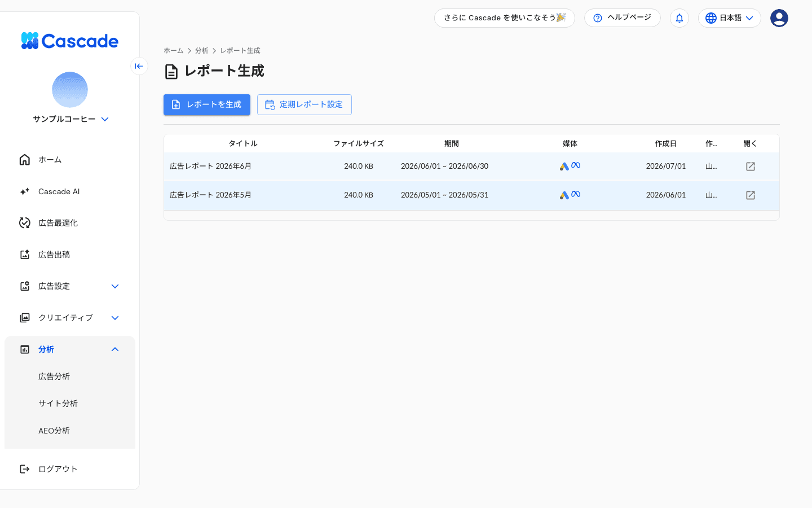The width and height of the screenshot is (812, 508).
Task: Collapse the 分析 section chevron
Action: pyautogui.click(x=115, y=349)
